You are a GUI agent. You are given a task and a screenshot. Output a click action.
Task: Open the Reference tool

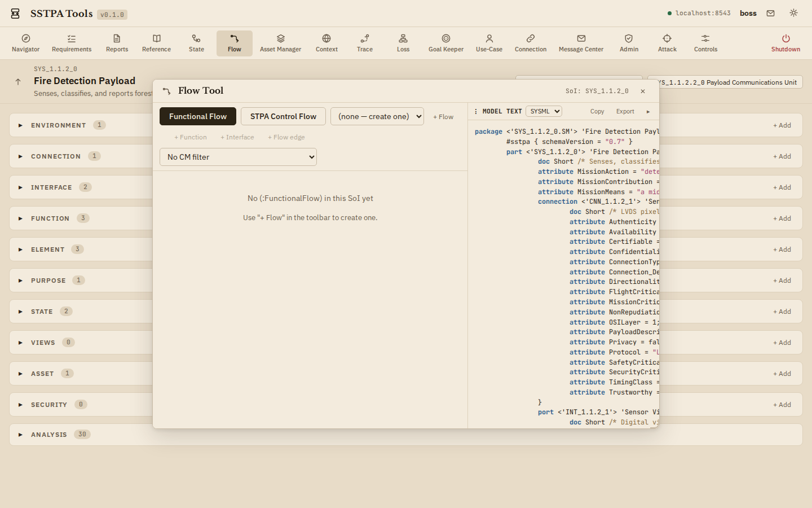tap(156, 43)
